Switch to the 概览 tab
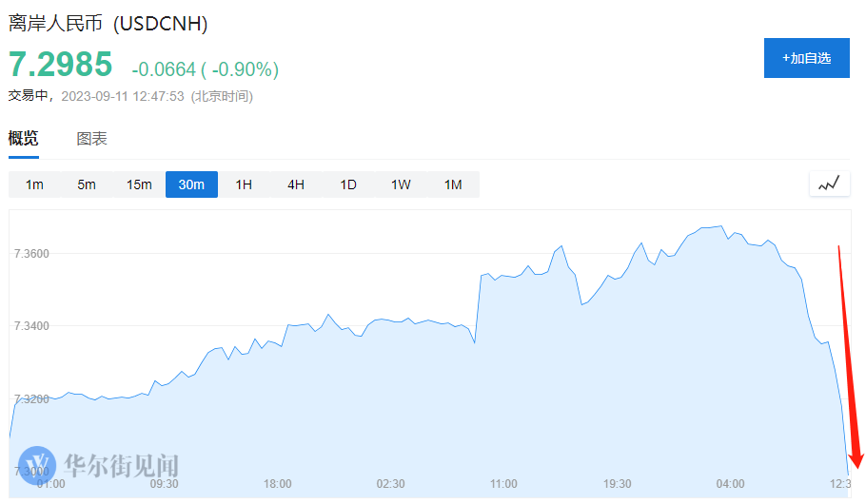The image size is (866, 504). click(x=24, y=139)
